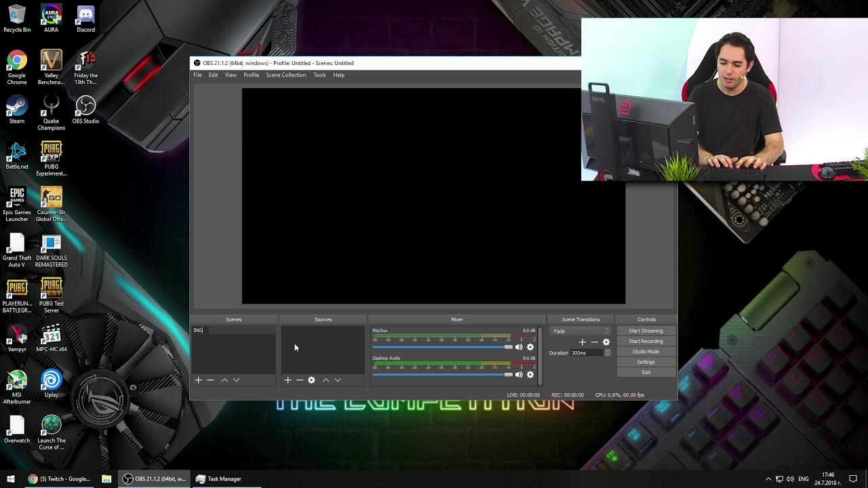Add a new source with the plus icon
The height and width of the screenshot is (488, 868).
click(x=288, y=380)
